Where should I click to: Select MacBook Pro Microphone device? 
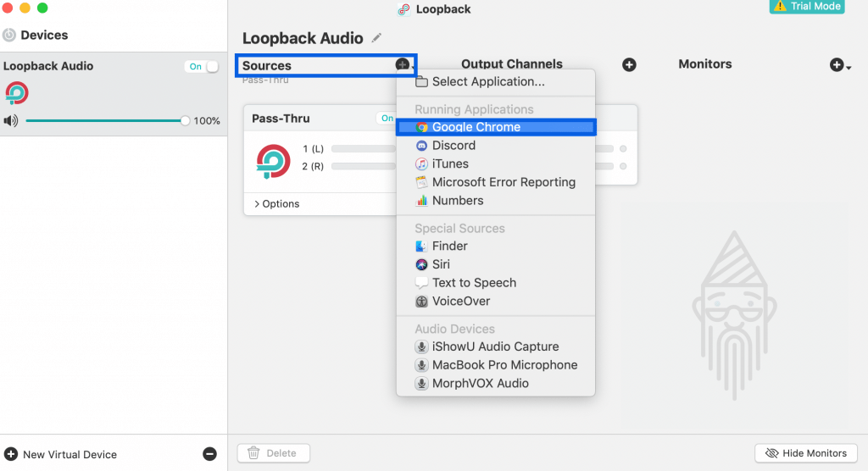(x=496, y=365)
